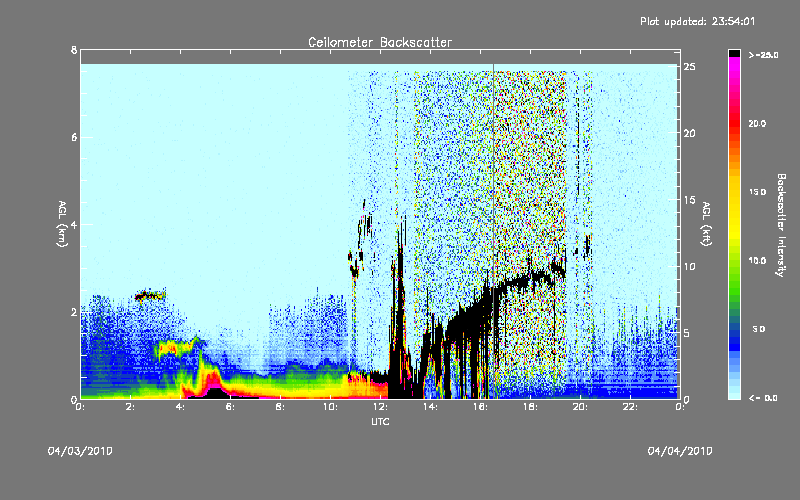Click the '>-25.0' colorbar top value
Image resolution: width=800 pixels, height=500 pixels.
click(763, 55)
